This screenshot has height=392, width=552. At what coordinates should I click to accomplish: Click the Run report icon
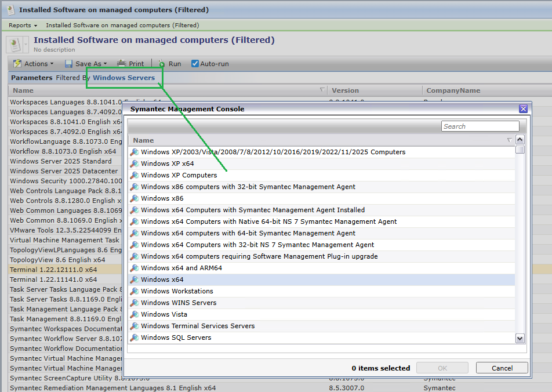[162, 64]
